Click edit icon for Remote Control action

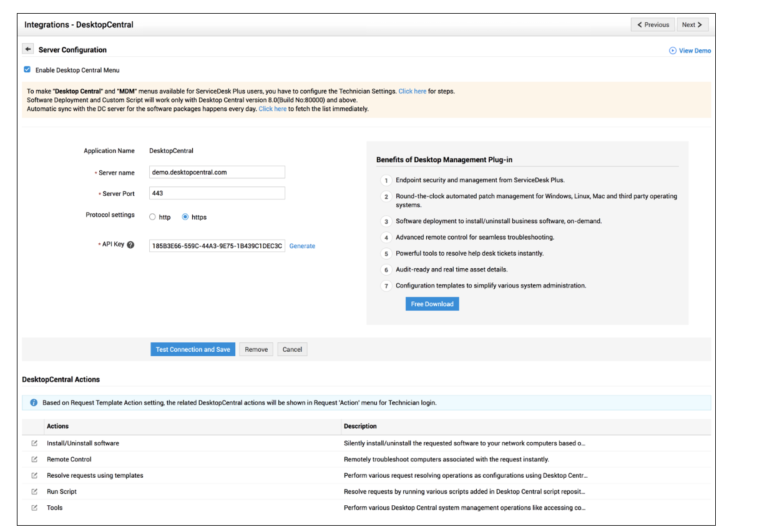point(35,460)
